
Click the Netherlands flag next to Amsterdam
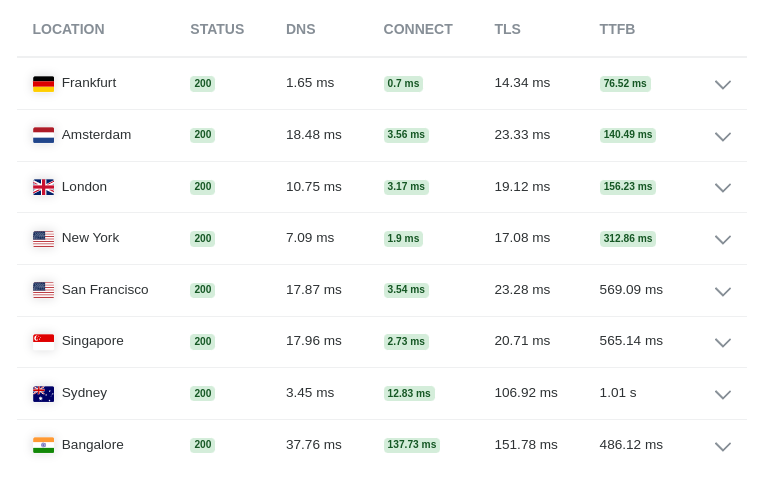(43, 135)
